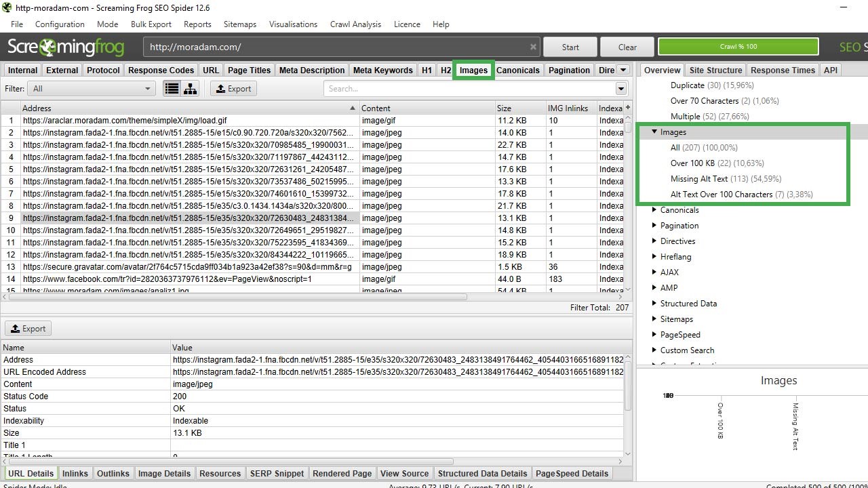Select Alt Text Over 100 Characters filter

(x=741, y=195)
